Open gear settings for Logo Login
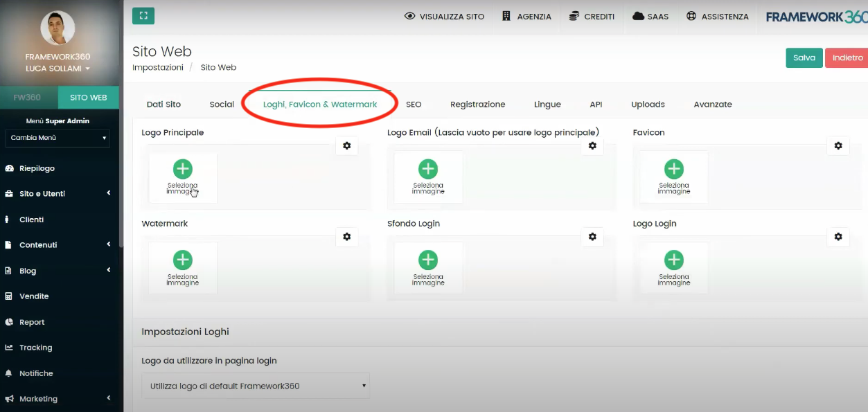Viewport: 868px width, 412px height. click(838, 237)
